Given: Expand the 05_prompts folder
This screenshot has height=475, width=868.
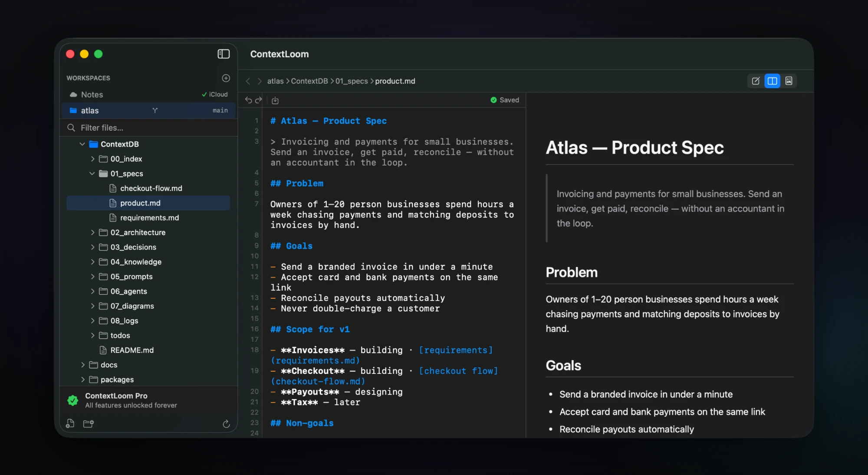Looking at the screenshot, I should 92,277.
